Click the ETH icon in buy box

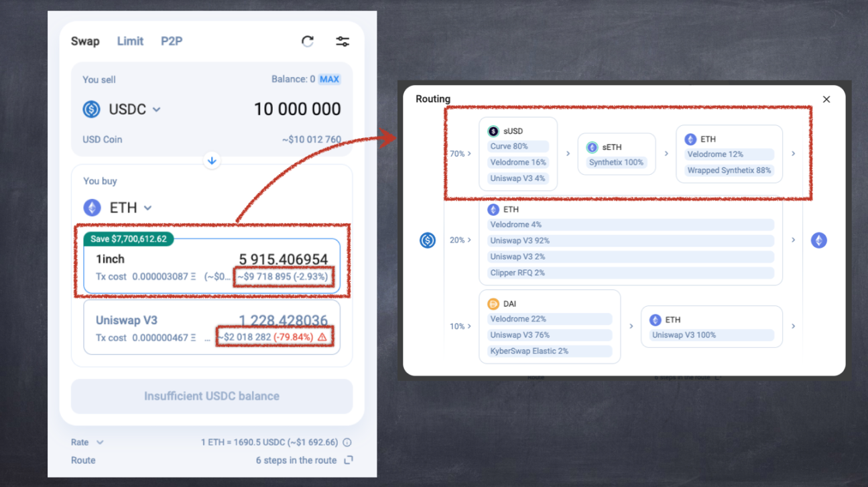point(92,208)
